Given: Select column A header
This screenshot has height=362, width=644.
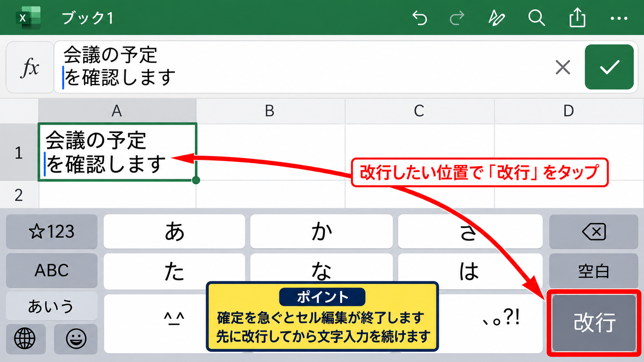Looking at the screenshot, I should point(117,111).
